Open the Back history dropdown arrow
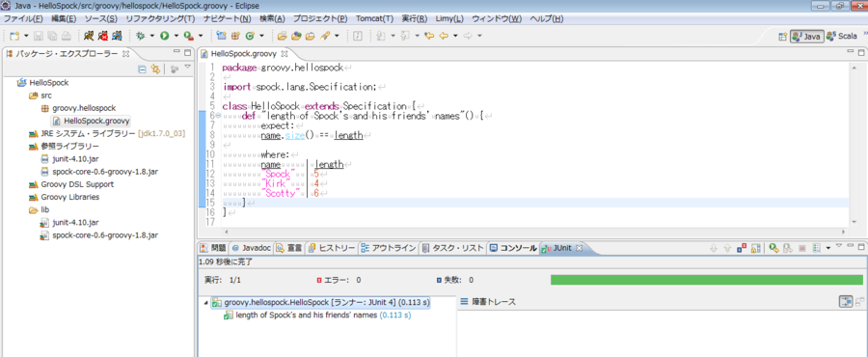 pyautogui.click(x=455, y=36)
